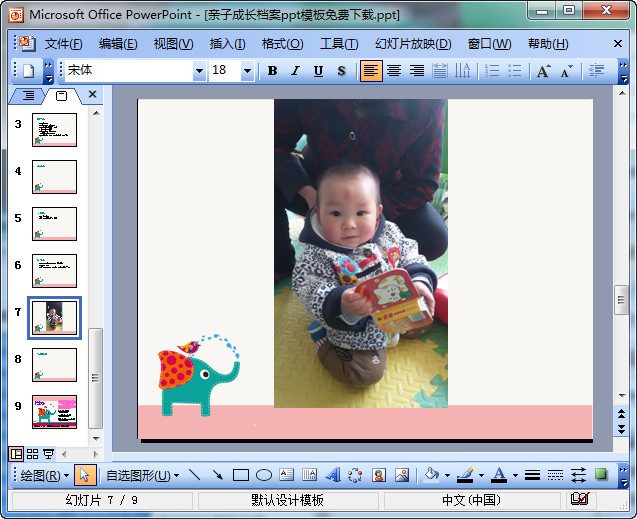Viewport: 637px width, 519px height.
Task: Click the decrease indent icon
Action: [x=596, y=71]
